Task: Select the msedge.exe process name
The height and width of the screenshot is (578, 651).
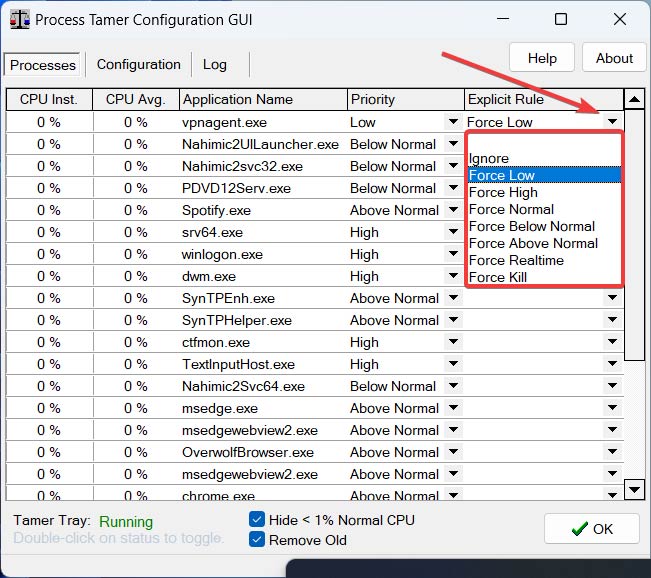Action: click(220, 409)
